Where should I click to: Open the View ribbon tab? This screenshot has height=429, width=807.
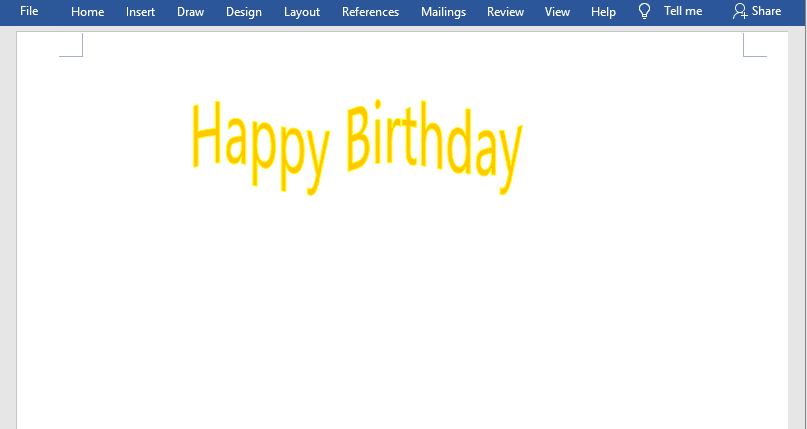point(557,11)
